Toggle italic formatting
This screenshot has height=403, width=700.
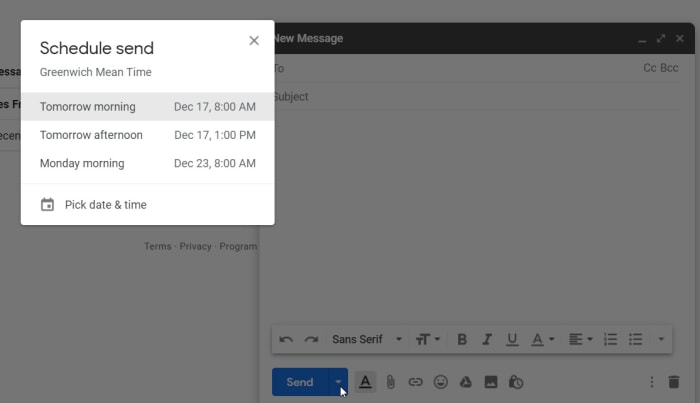487,340
